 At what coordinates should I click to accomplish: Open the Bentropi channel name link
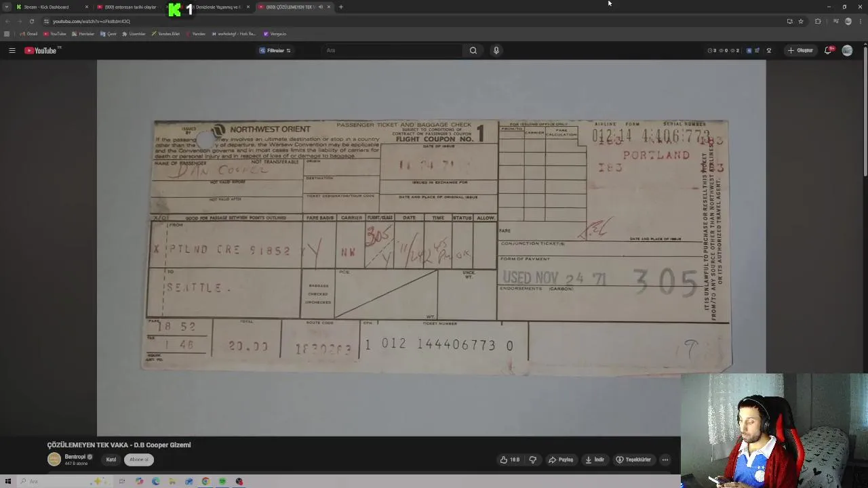(x=75, y=457)
